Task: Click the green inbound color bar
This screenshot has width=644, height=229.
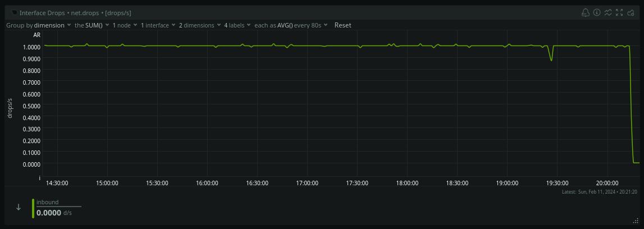Action: [33, 208]
